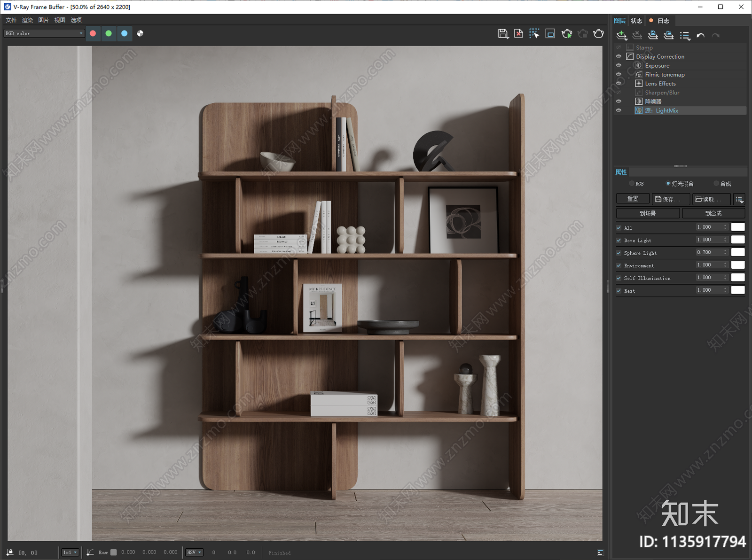The height and width of the screenshot is (560, 752).
Task: Open the add layer dropdown icon
Action: (x=621, y=35)
